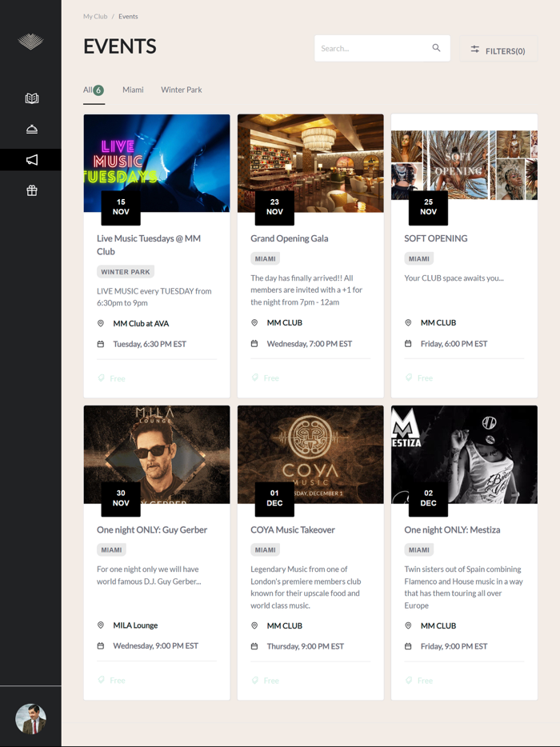Image resolution: width=560 pixels, height=747 pixels.
Task: Click the COYA Music banner image
Action: (x=310, y=454)
